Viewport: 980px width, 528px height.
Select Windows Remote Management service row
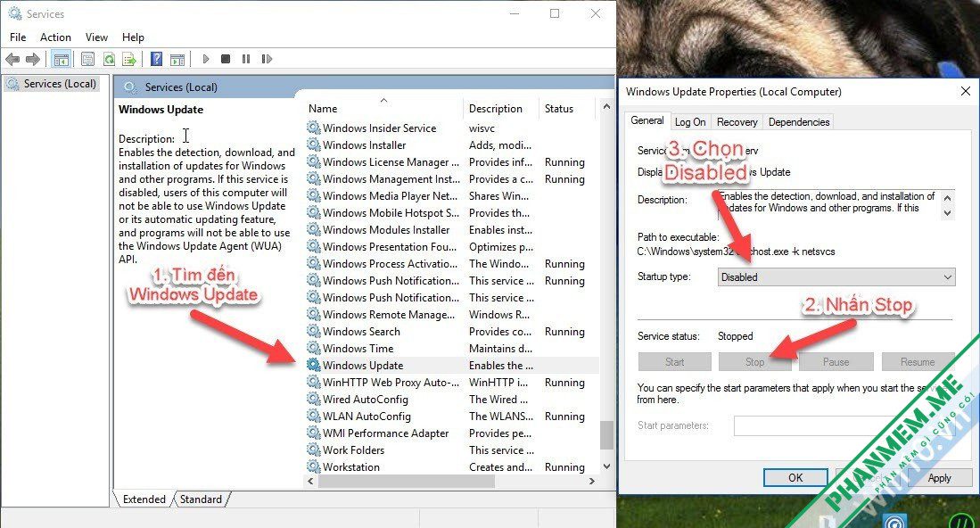(x=452, y=314)
